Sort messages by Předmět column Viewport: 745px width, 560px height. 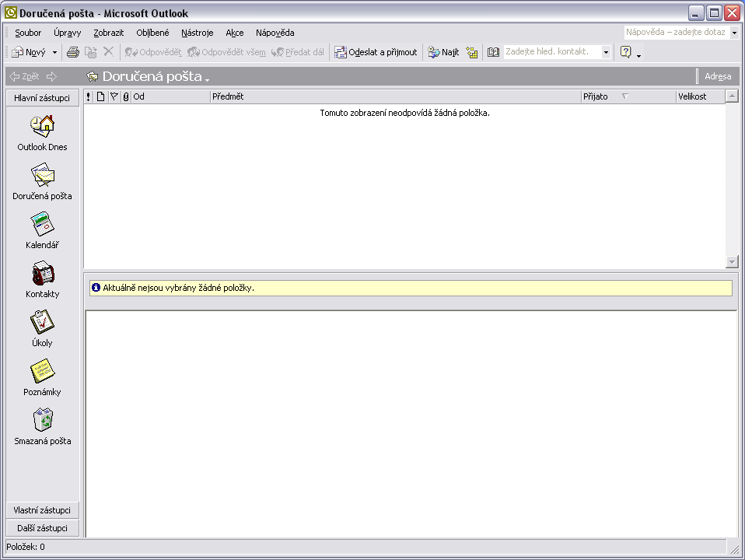click(x=396, y=97)
